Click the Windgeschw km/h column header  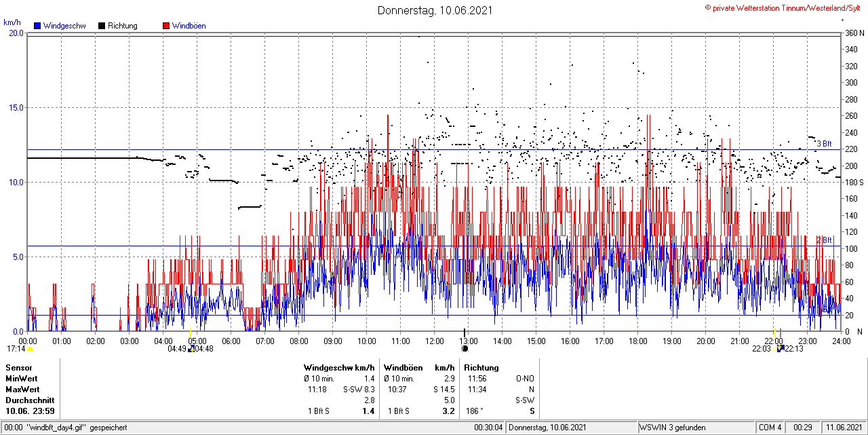(339, 368)
